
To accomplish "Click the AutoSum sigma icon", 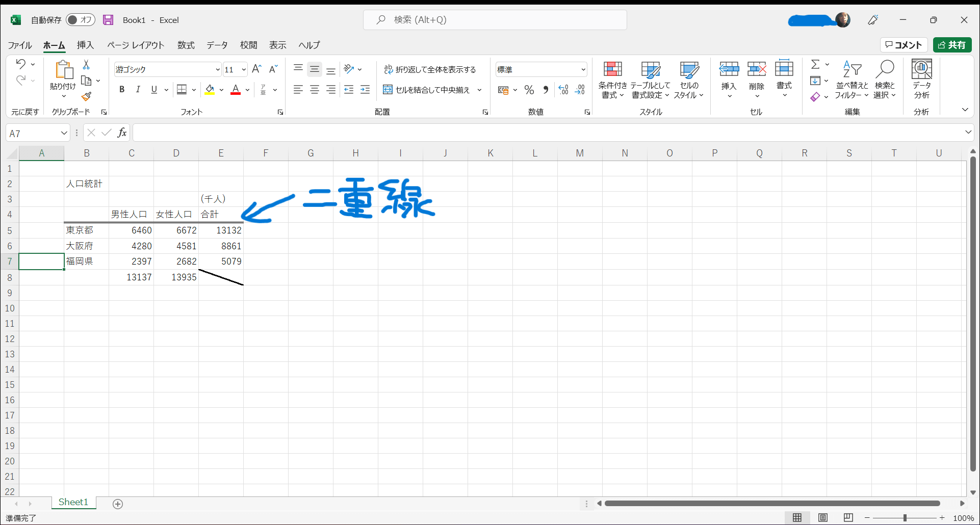I will pyautogui.click(x=815, y=65).
